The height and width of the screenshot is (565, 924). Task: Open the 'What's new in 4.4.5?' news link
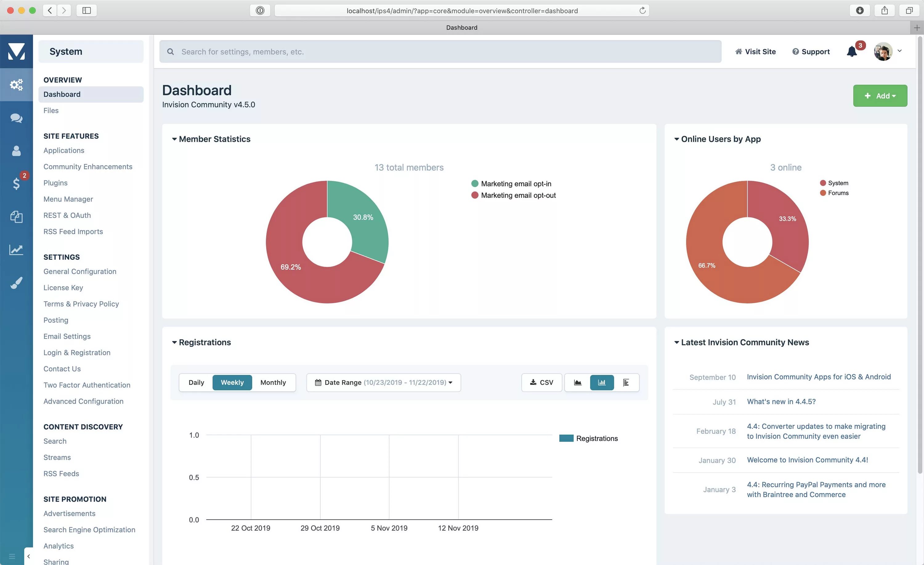[781, 401]
